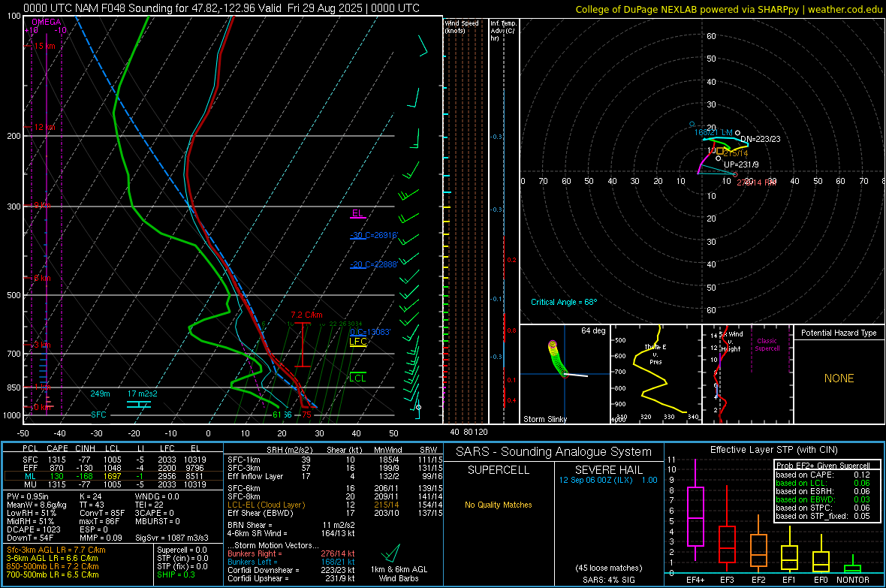Viewport: 886px width, 588px height.
Task: Click the DN=223/23 hodograph label
Action: [x=761, y=138]
